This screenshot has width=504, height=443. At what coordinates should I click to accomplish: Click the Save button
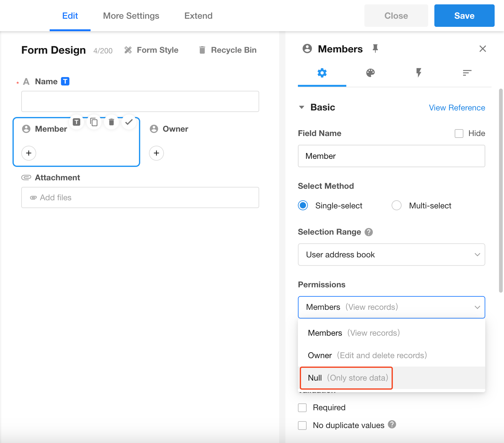(464, 16)
